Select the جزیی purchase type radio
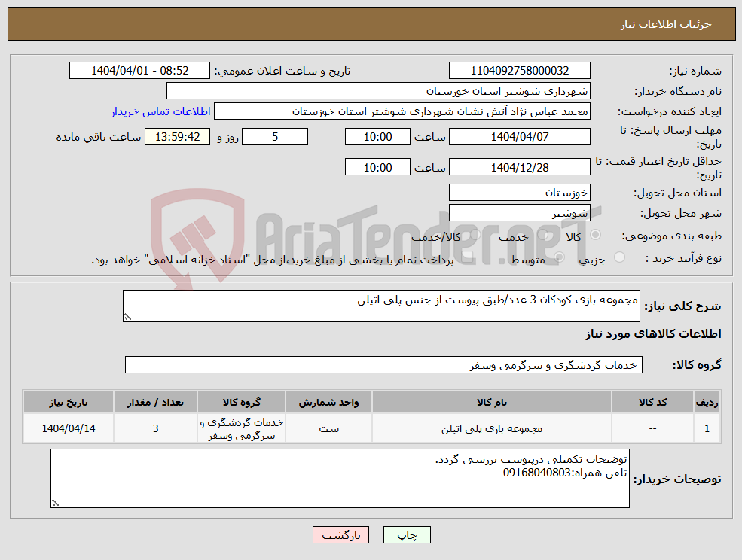Image resolution: width=742 pixels, height=560 pixels. pyautogui.click(x=619, y=257)
